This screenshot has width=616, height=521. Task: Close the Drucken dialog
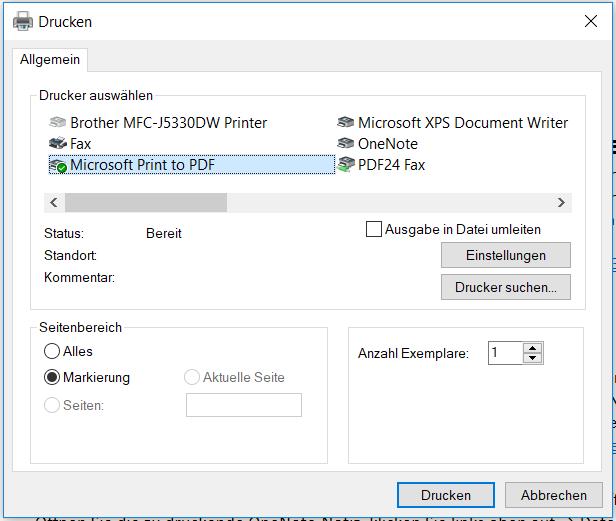tap(591, 21)
